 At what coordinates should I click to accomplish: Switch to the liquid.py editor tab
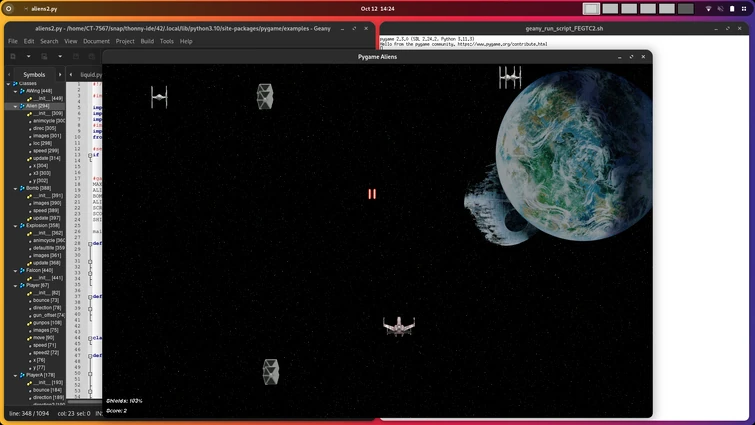(91, 75)
